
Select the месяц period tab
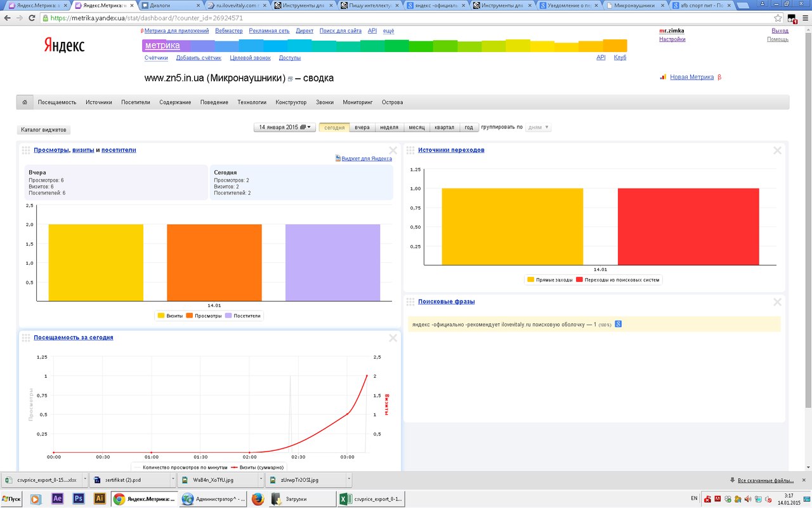[417, 128]
